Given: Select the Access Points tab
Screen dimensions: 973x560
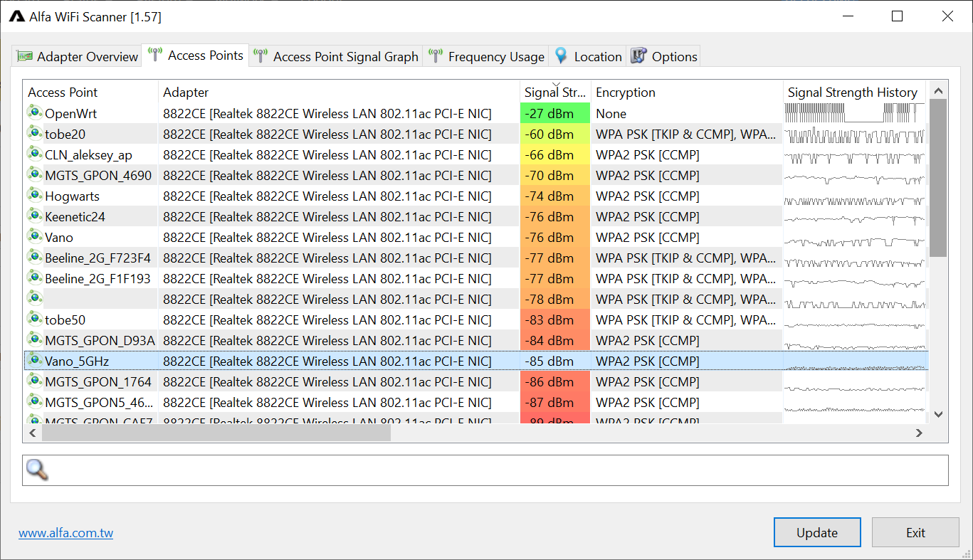Looking at the screenshot, I should (196, 56).
